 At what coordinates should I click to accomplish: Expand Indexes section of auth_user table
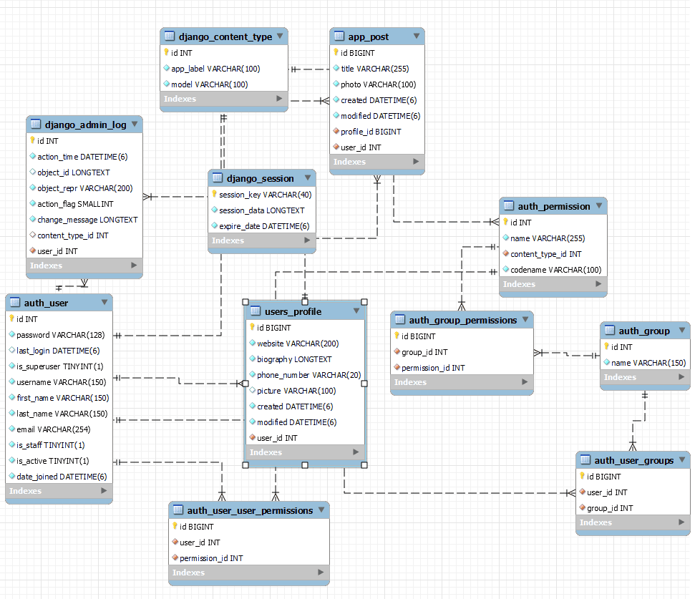(104, 491)
